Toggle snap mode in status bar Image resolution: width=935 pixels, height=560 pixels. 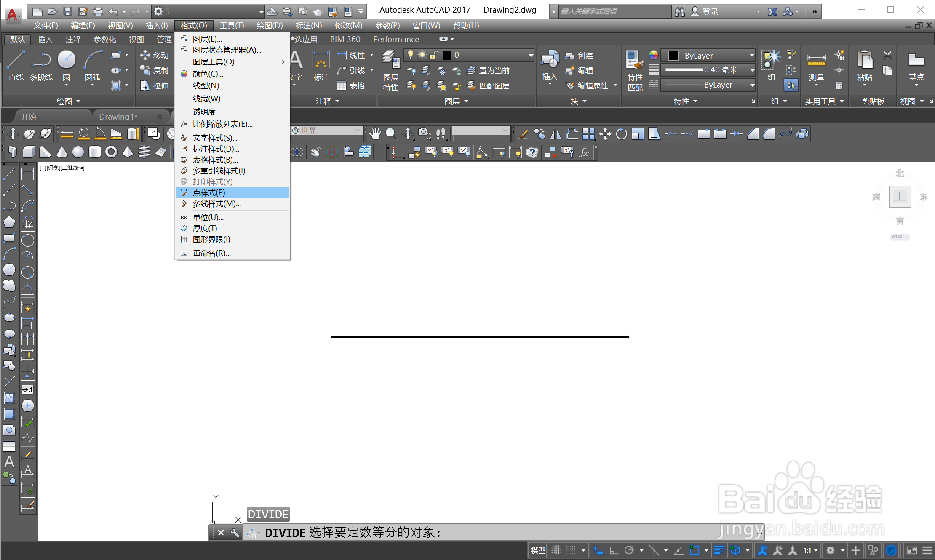point(571,550)
